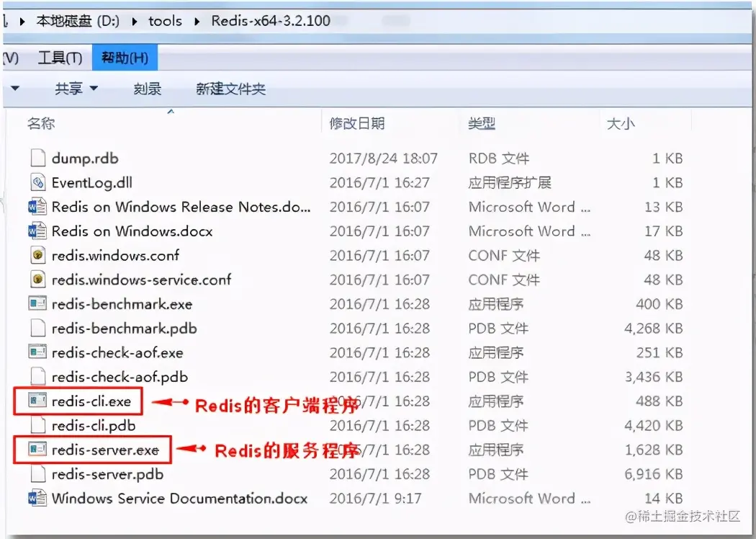Click the 2016/7/1 9:17 date cell
This screenshot has height=539, width=756.
375,498
